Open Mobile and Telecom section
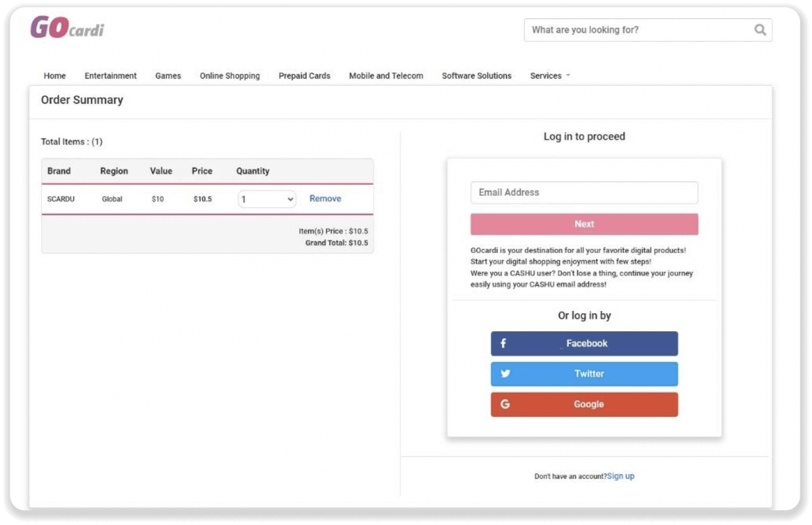 [x=386, y=76]
